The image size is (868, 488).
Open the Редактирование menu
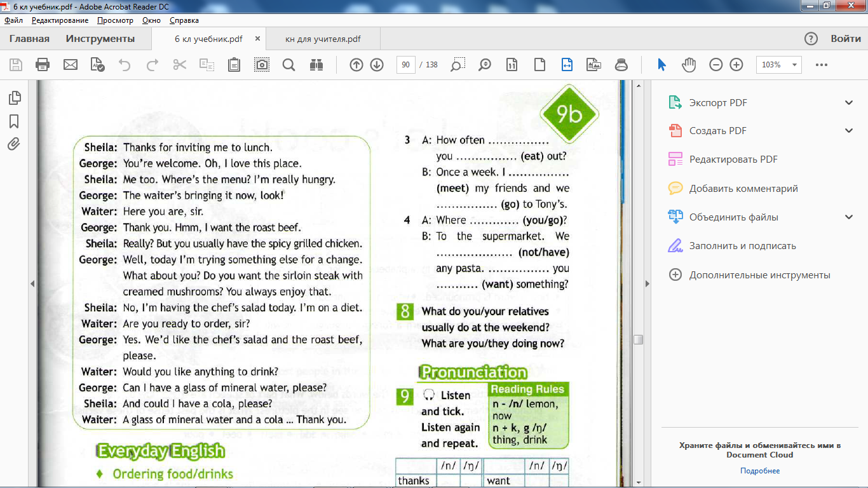click(x=60, y=20)
